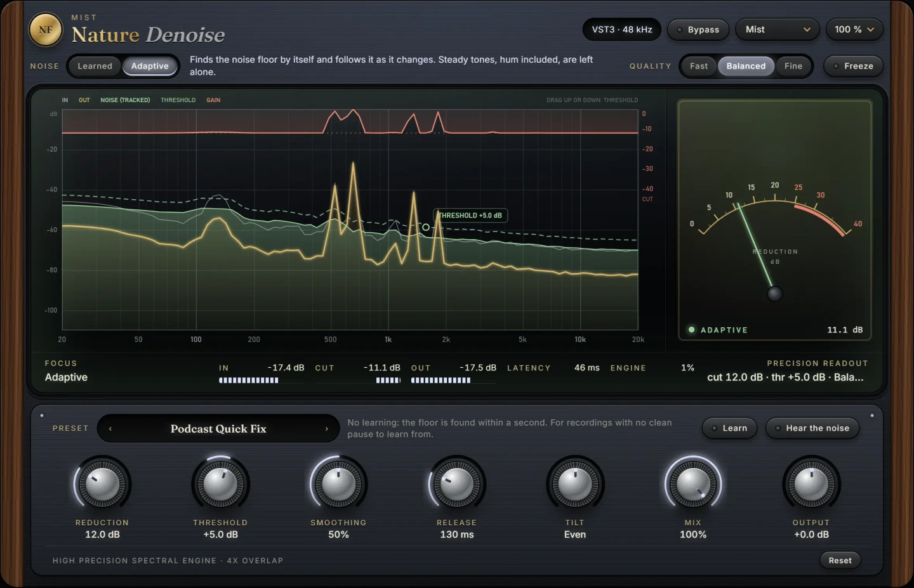Go to the previous preset arrow
Image resolution: width=914 pixels, height=588 pixels.
(110, 429)
